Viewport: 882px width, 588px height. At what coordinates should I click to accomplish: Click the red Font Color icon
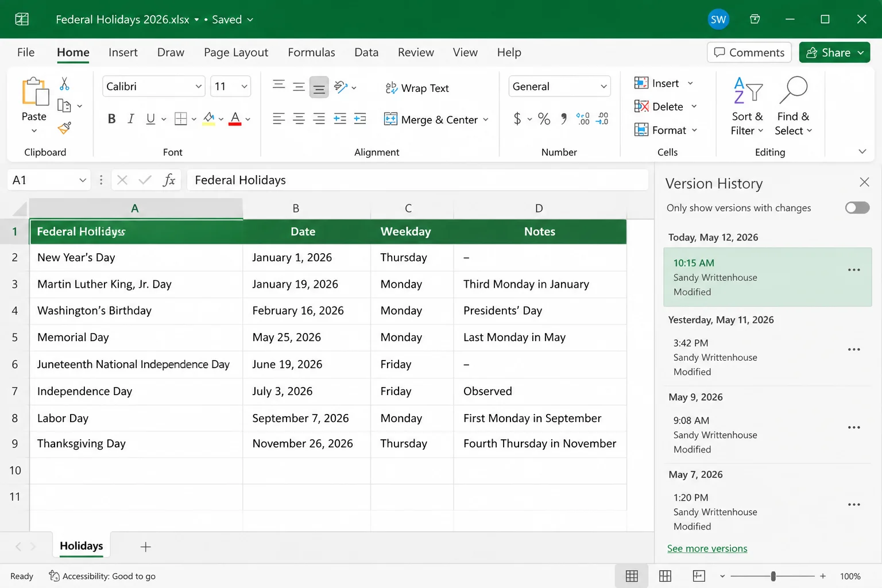235,119
